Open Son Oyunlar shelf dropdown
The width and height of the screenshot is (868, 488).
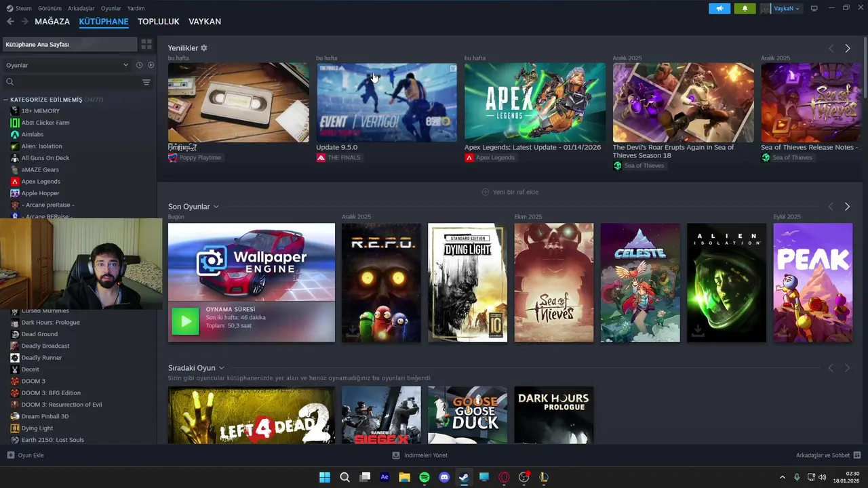(216, 207)
